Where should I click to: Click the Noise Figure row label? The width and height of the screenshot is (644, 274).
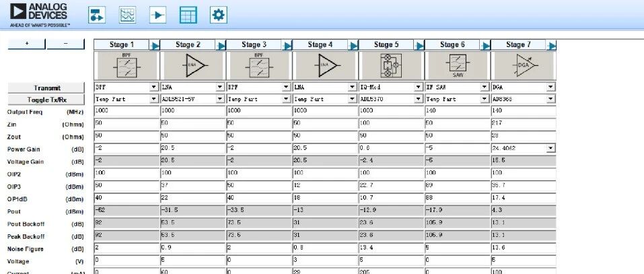pos(24,249)
